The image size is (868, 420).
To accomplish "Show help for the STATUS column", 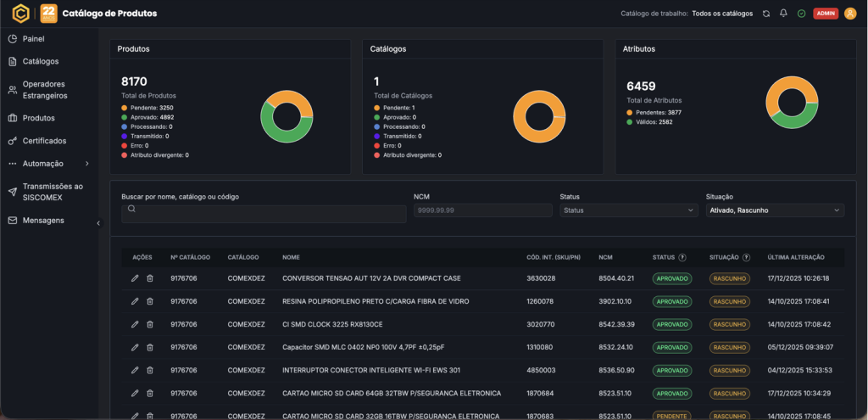I will [682, 257].
